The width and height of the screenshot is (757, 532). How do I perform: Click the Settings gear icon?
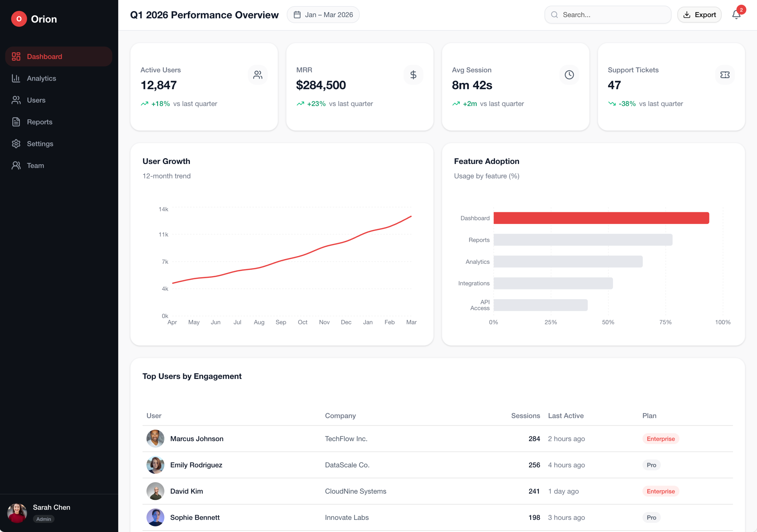coord(16,144)
